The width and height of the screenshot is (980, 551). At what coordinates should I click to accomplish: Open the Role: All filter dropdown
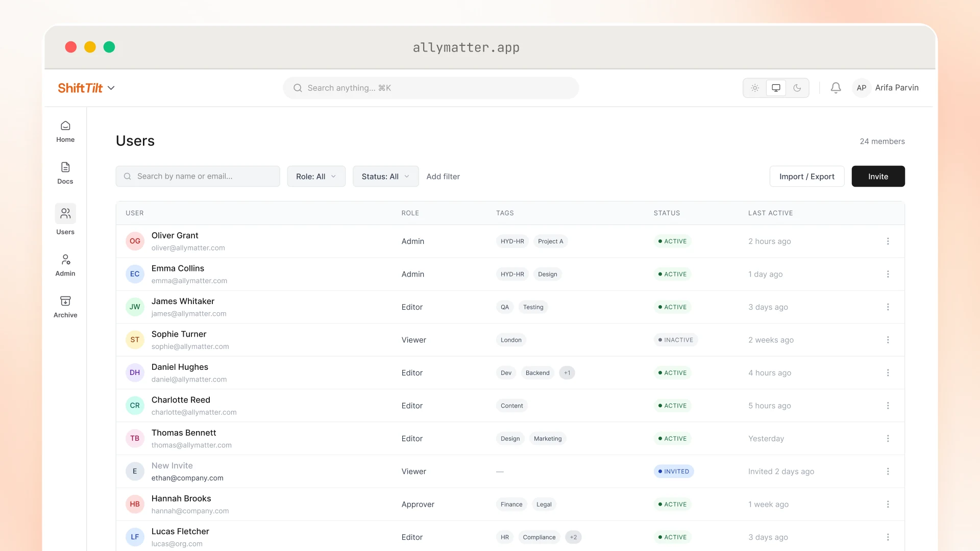pos(316,177)
